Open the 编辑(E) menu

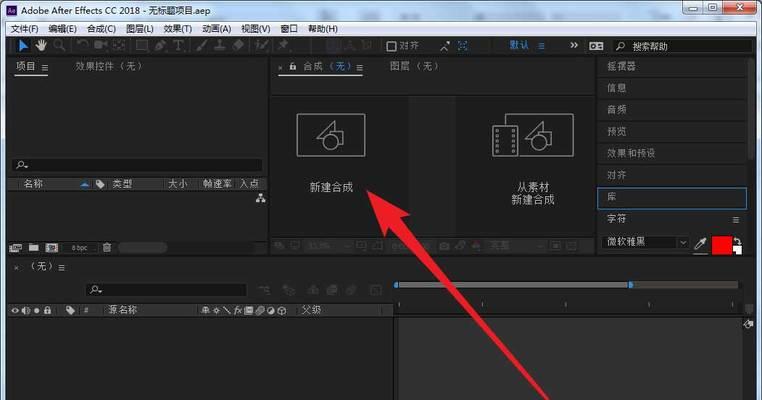(x=62, y=29)
